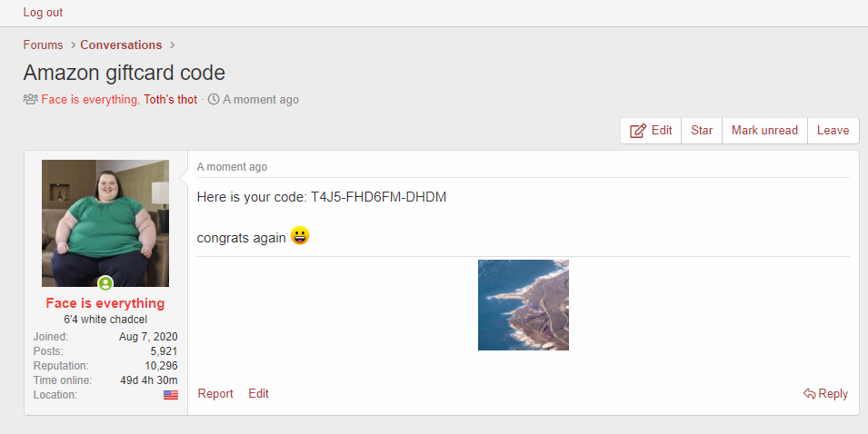Click the clock icon beside timestamp
This screenshot has width=868, height=434.
214,100
